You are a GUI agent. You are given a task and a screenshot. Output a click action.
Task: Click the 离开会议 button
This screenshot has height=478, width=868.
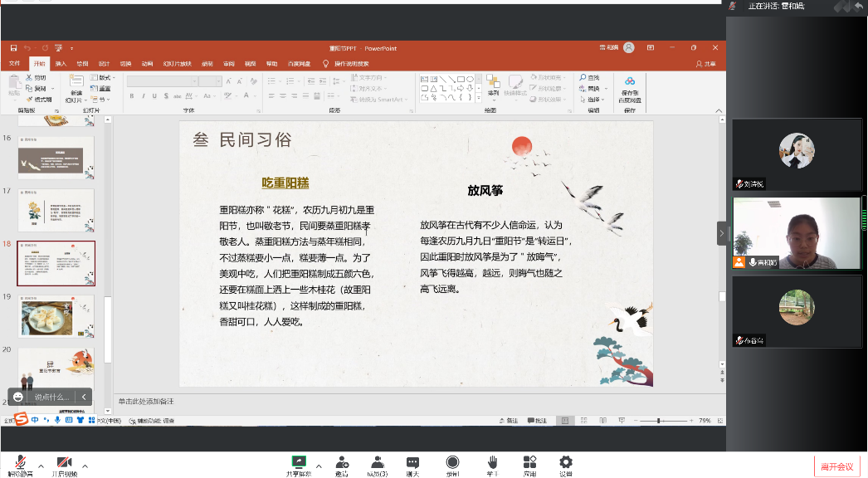[836, 466]
